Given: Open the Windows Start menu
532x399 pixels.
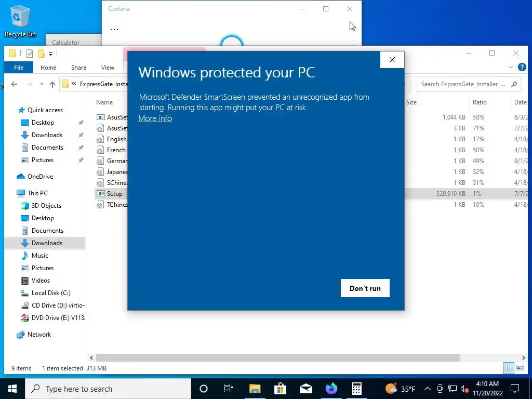Looking at the screenshot, I should (x=12, y=389).
